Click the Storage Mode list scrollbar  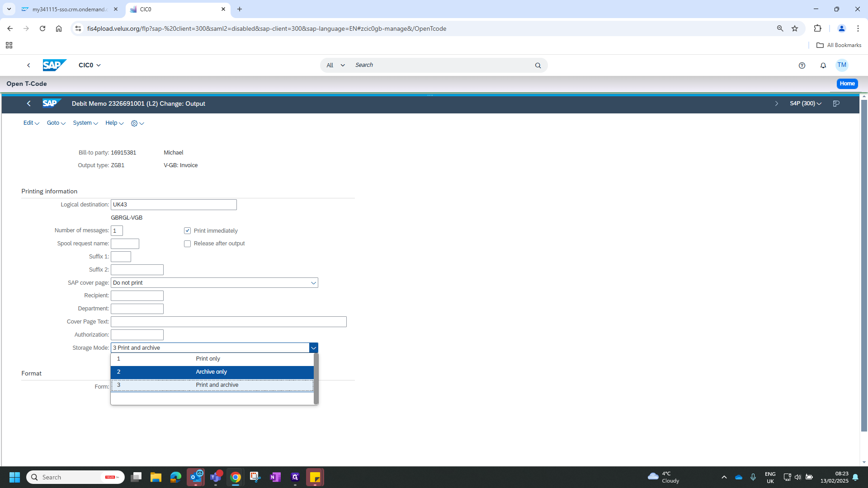pyautogui.click(x=316, y=379)
